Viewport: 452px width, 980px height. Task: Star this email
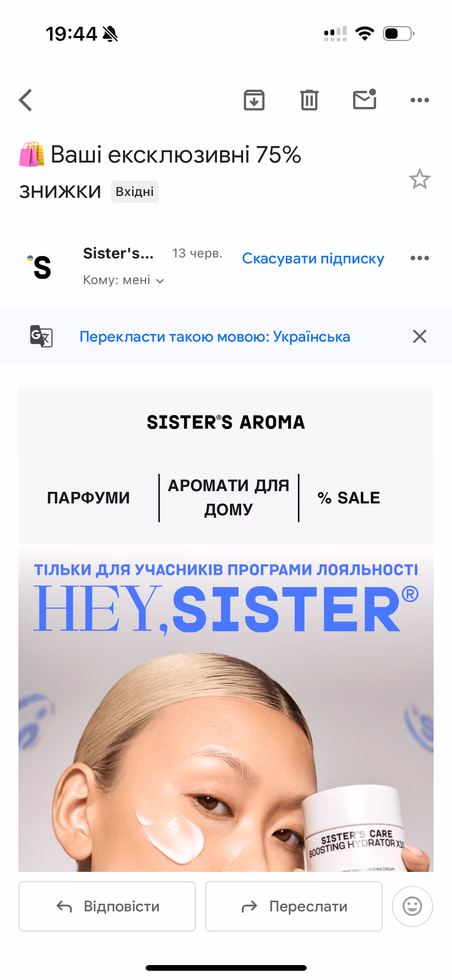[419, 179]
